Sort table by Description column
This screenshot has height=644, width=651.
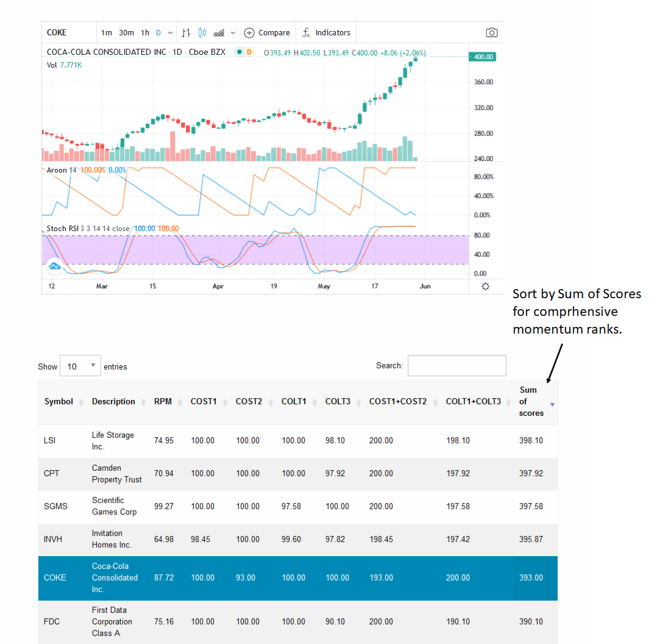[x=118, y=402]
